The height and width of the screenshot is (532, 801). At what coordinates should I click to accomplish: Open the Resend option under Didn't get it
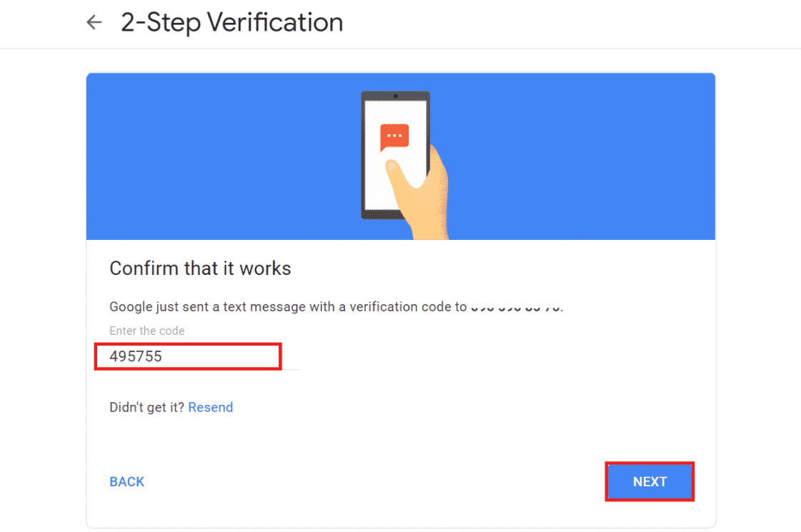[x=210, y=407]
